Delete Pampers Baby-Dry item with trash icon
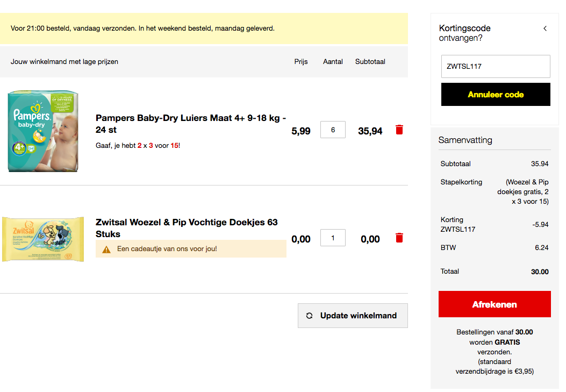The height and width of the screenshot is (392, 566). click(x=399, y=130)
